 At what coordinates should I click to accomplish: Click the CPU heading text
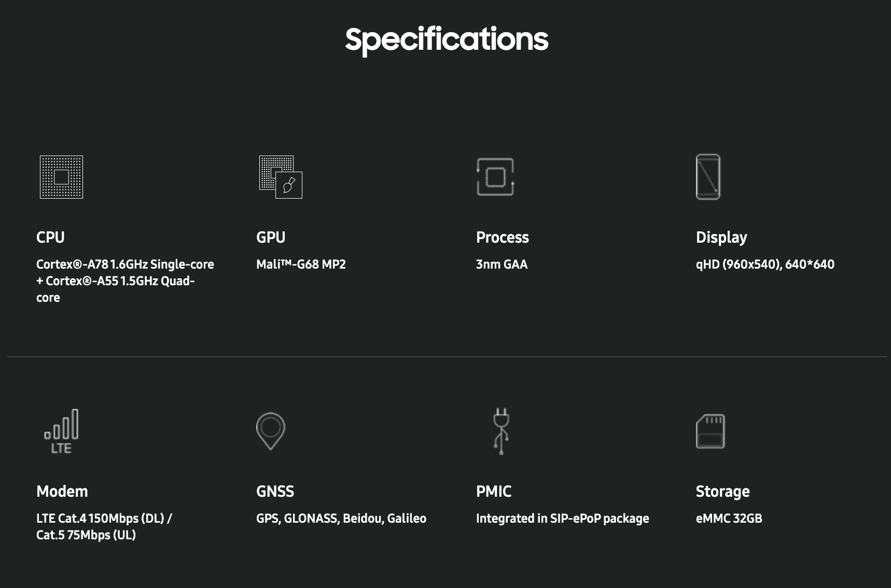coord(50,237)
